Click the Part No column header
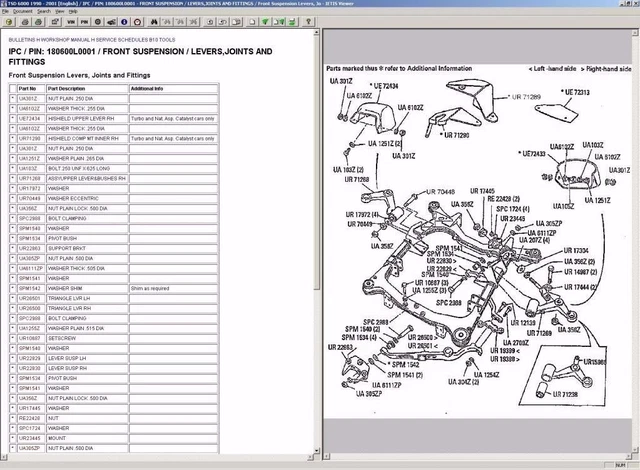 pyautogui.click(x=31, y=89)
